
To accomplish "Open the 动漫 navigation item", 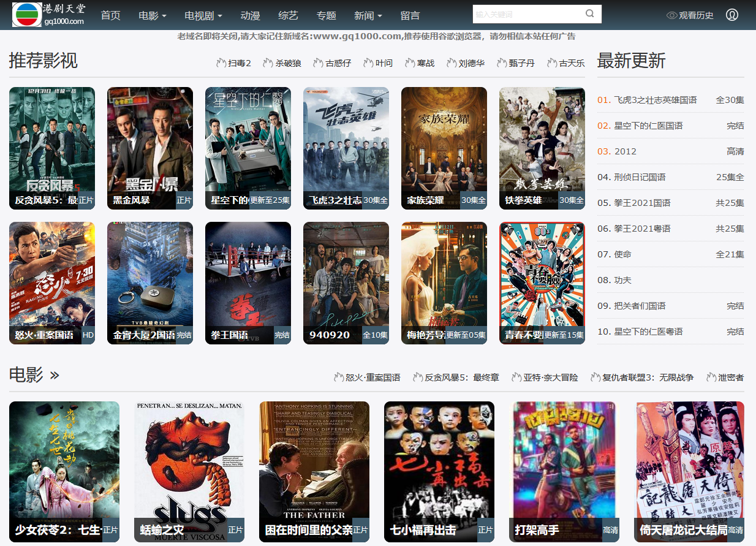I will pos(251,15).
